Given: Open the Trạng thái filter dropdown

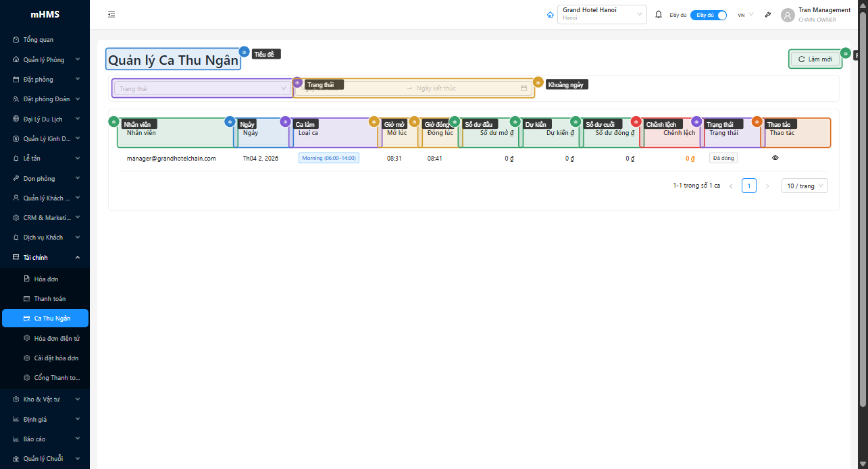Looking at the screenshot, I should coord(203,88).
